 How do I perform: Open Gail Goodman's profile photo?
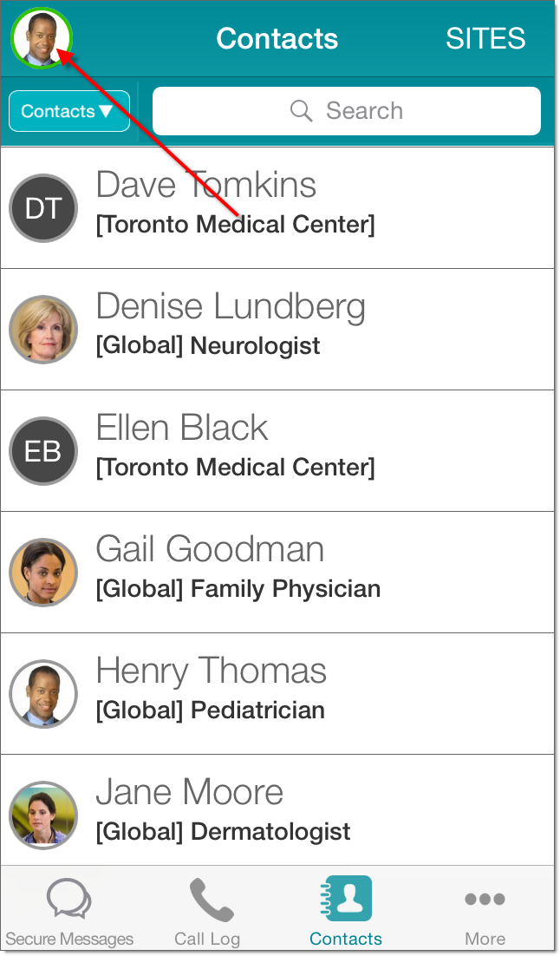pyautogui.click(x=43, y=573)
